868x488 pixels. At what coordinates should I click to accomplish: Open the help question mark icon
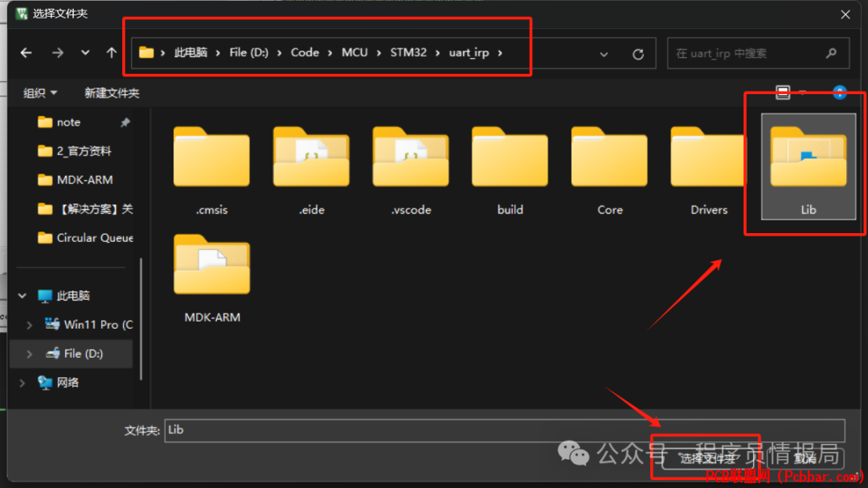tap(840, 92)
